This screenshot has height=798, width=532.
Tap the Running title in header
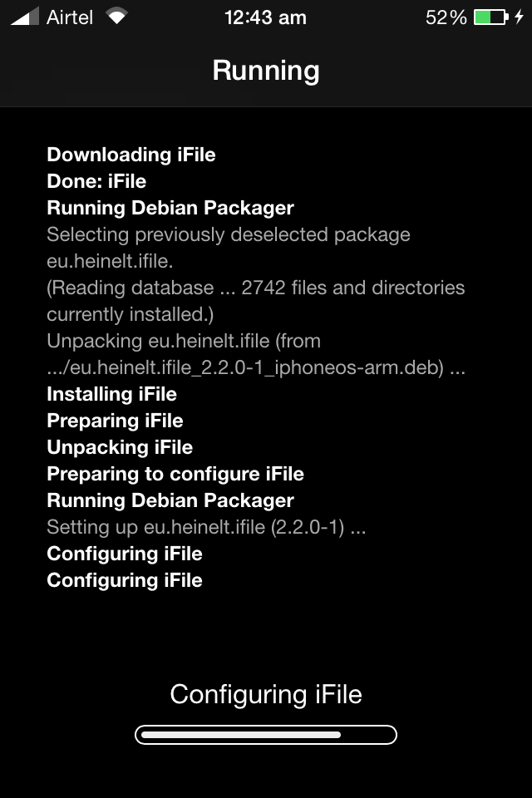coord(266,70)
